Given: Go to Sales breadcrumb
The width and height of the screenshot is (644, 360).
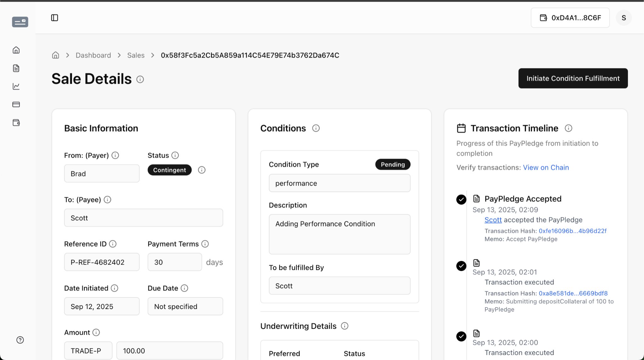Looking at the screenshot, I should [x=136, y=55].
